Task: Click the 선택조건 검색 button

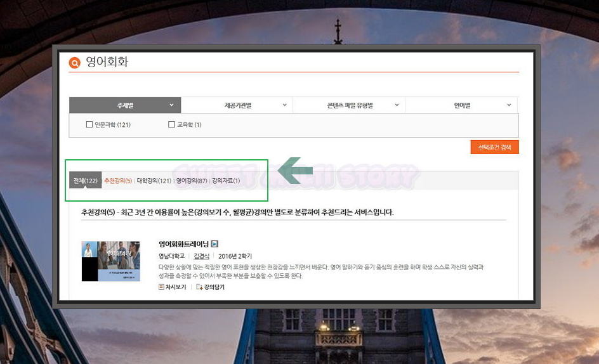Action: 495,147
